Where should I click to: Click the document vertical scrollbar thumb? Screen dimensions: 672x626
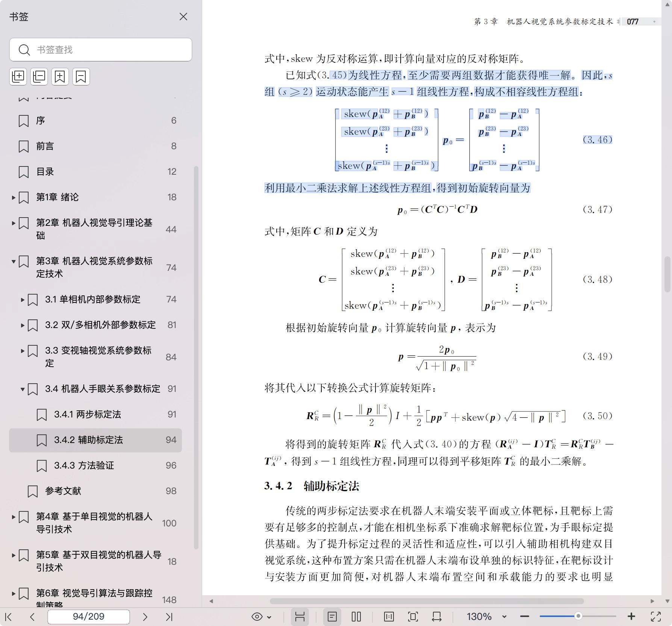coord(667,274)
